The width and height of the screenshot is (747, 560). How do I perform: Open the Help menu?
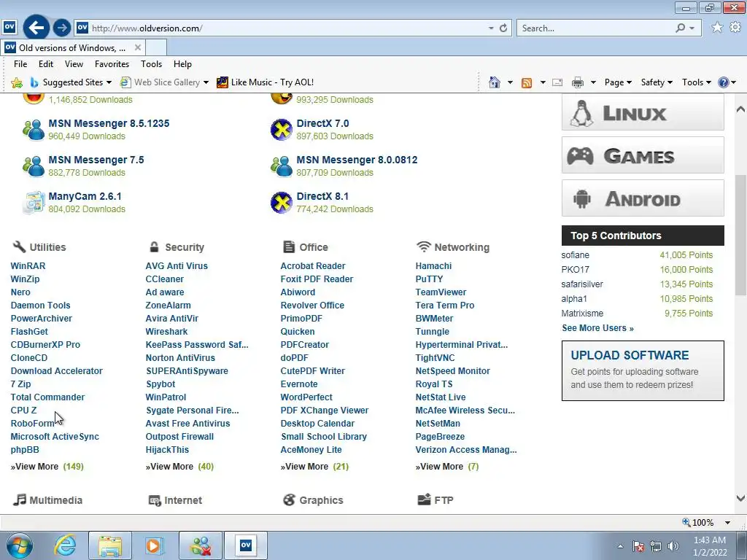pos(182,64)
